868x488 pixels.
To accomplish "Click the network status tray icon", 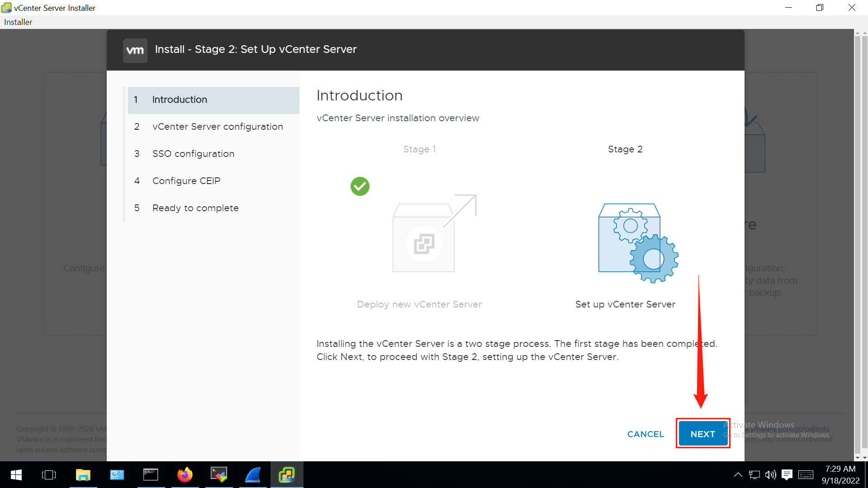I will [x=754, y=475].
